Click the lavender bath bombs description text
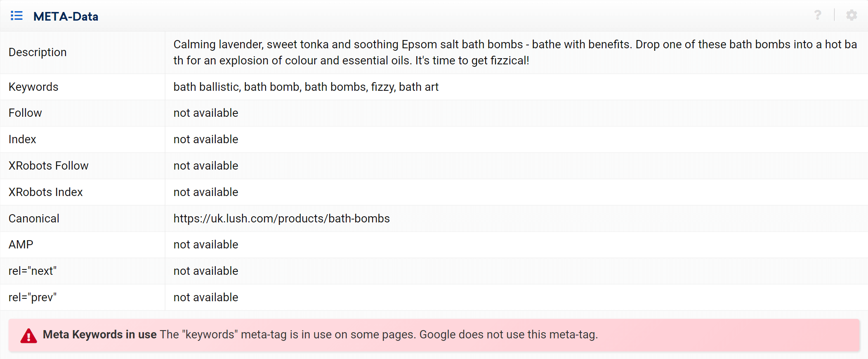The image size is (868, 359). [x=515, y=52]
